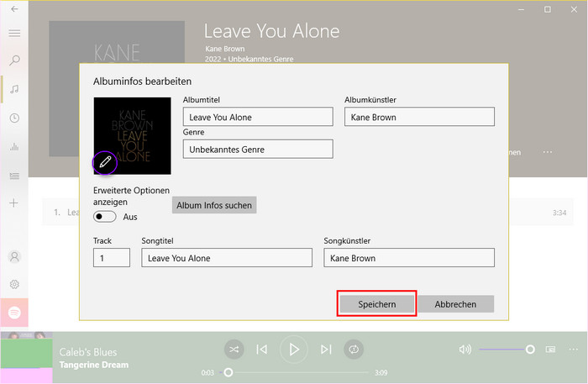Image resolution: width=588 pixels, height=384 pixels.
Task: Click the Spotify icon in the sidebar
Action: click(x=14, y=313)
